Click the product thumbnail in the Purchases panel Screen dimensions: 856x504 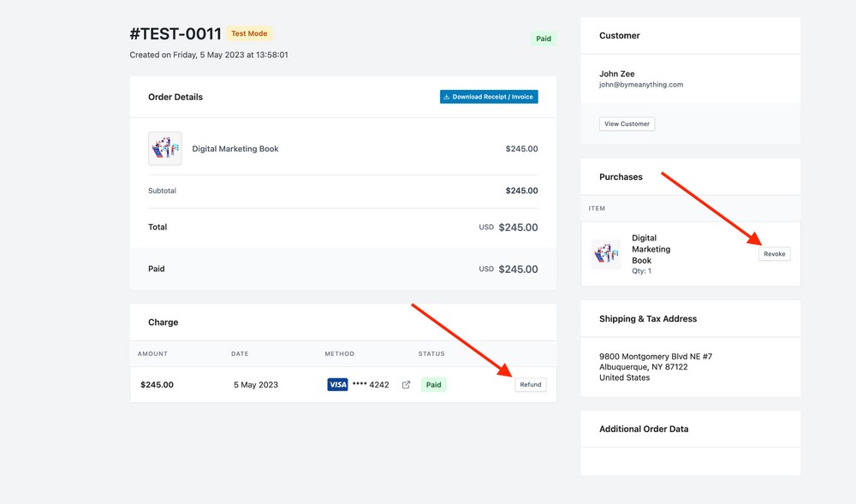point(606,253)
